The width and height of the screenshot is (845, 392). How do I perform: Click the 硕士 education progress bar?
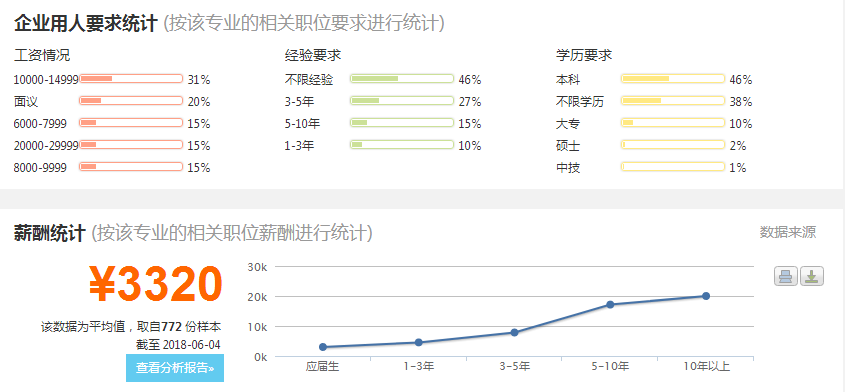(x=673, y=145)
